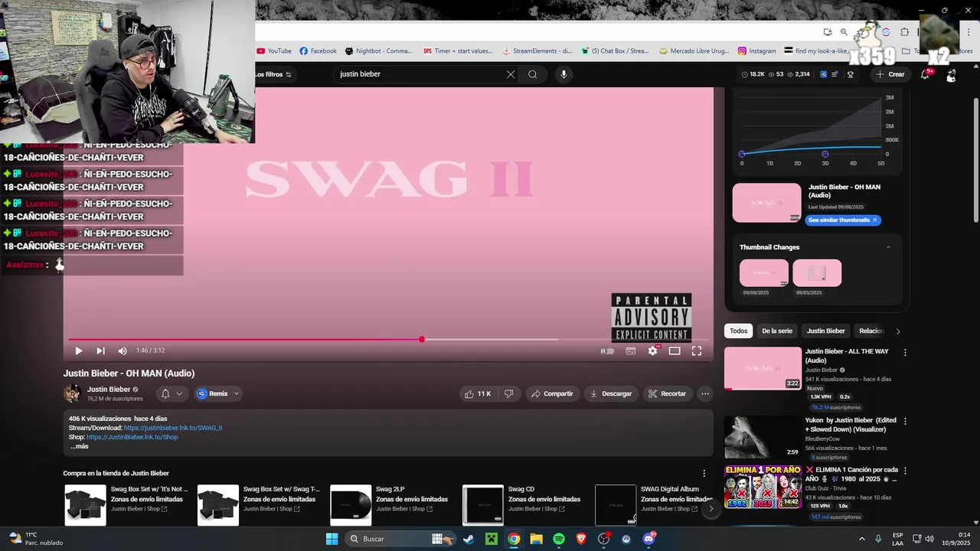Show hidden system tray icons
980x551 pixels.
tap(861, 539)
